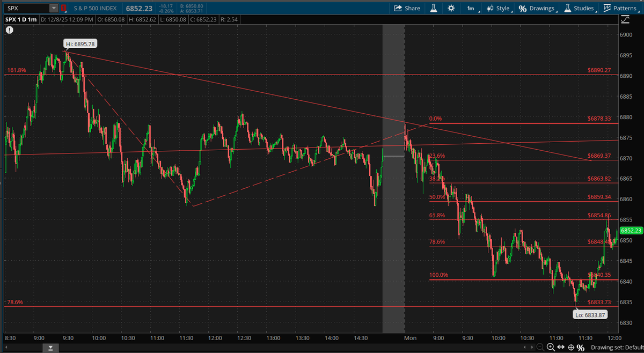The height and width of the screenshot is (353, 644).
Task: Click the chart alert exclamation icon
Action: tap(9, 30)
